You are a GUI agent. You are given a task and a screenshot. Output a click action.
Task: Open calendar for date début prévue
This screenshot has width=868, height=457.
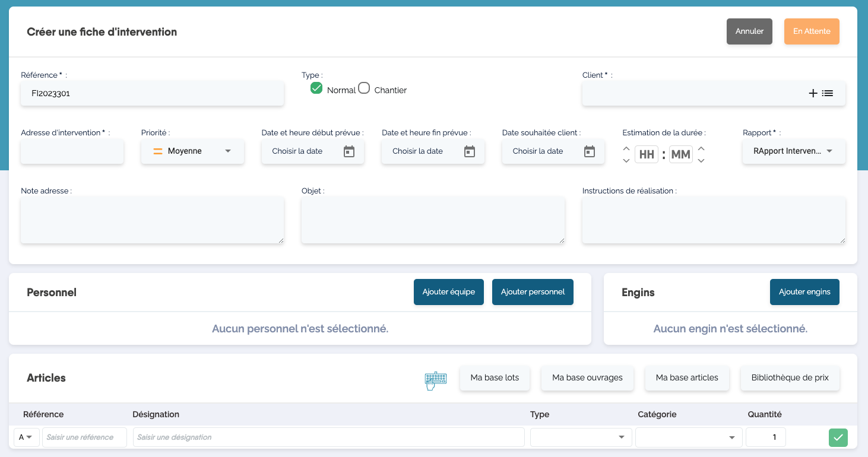pyautogui.click(x=349, y=151)
